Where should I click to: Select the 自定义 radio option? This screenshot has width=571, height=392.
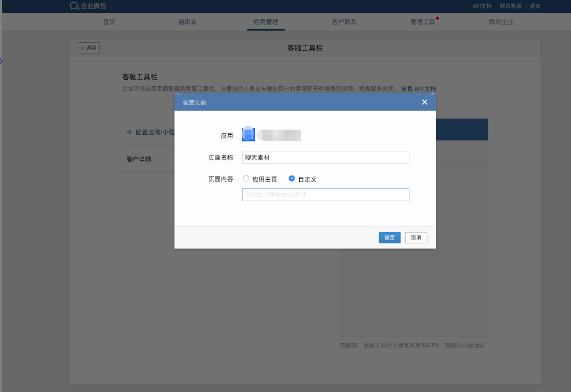pos(292,178)
